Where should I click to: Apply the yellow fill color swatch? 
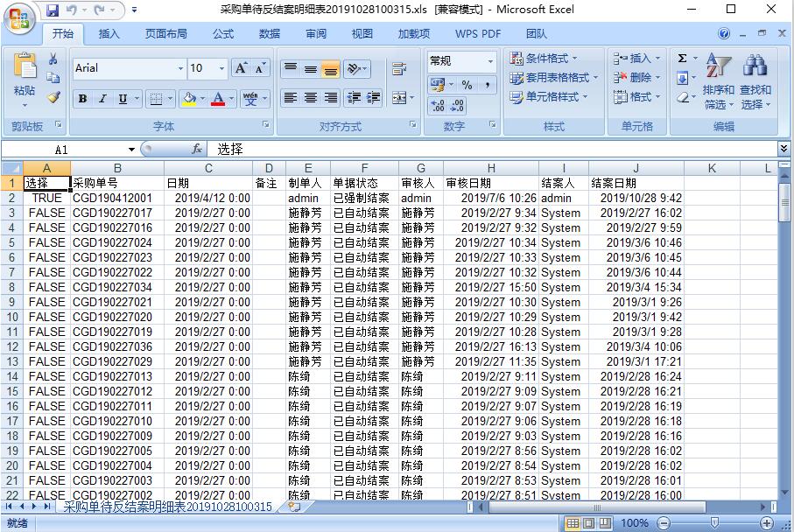click(x=190, y=99)
